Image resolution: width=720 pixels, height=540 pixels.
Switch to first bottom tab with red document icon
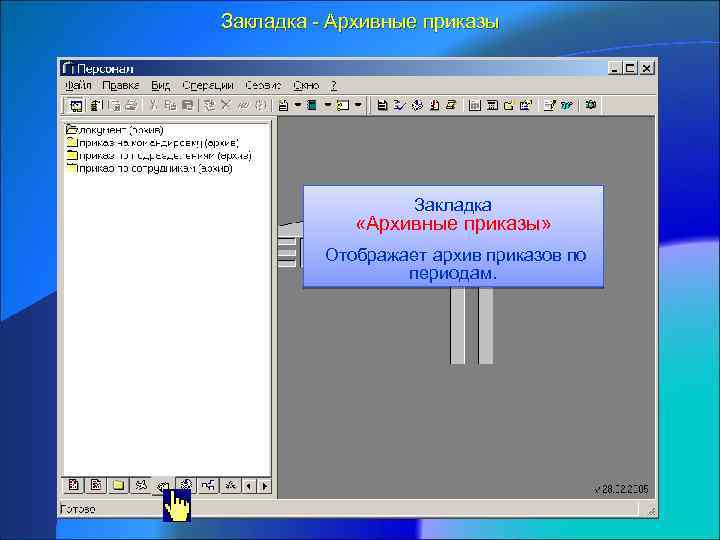(73, 485)
